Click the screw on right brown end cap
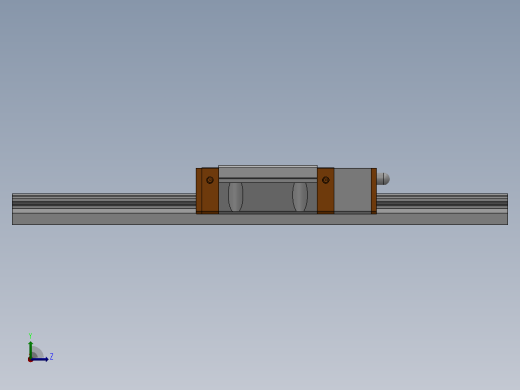This screenshot has height=390, width=520. tap(326, 180)
